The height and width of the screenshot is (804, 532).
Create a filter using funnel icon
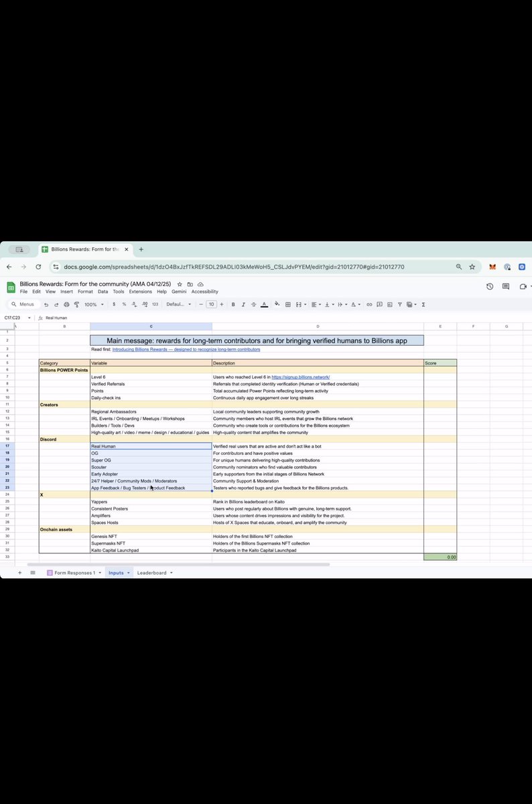pyautogui.click(x=400, y=304)
